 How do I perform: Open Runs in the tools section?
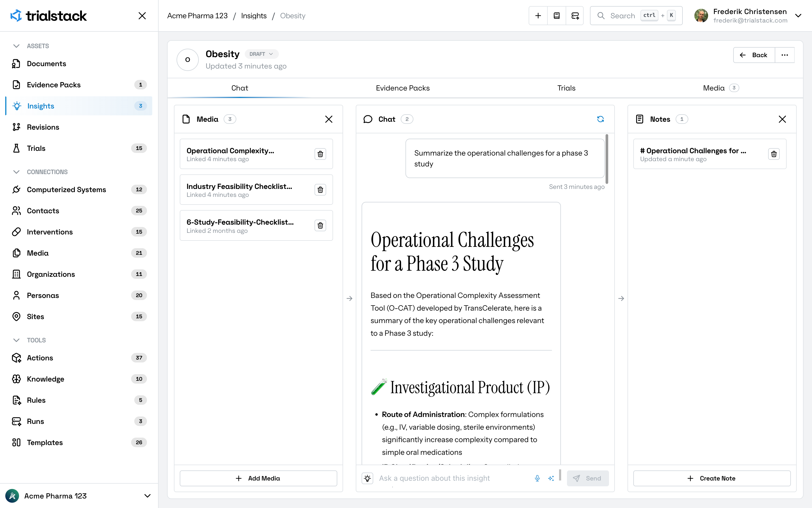79,421
